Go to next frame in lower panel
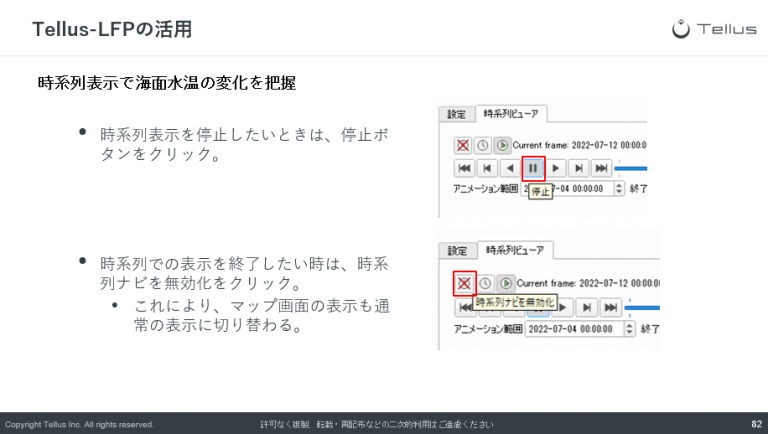 click(587, 308)
